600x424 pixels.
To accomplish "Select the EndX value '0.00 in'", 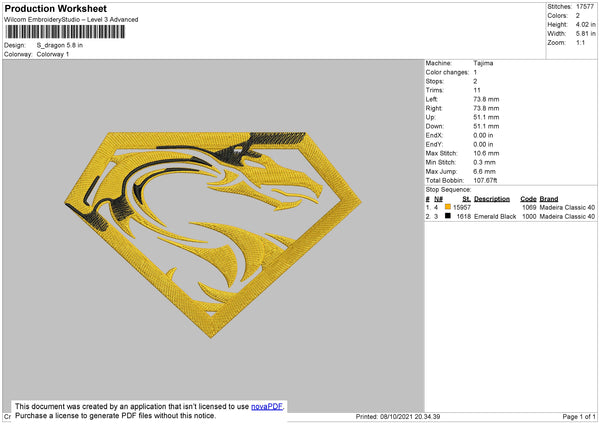I will 483,135.
